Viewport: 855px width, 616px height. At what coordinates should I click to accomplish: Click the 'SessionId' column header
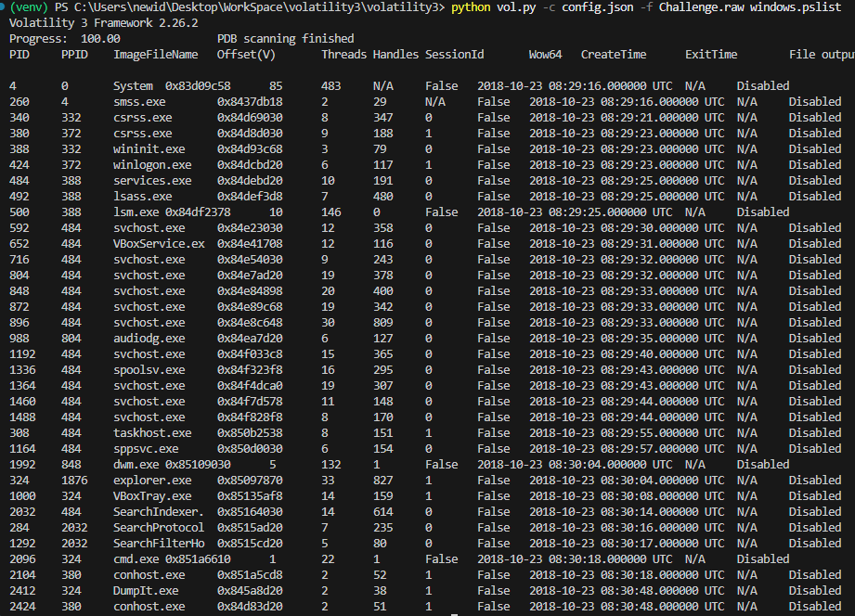[x=454, y=55]
